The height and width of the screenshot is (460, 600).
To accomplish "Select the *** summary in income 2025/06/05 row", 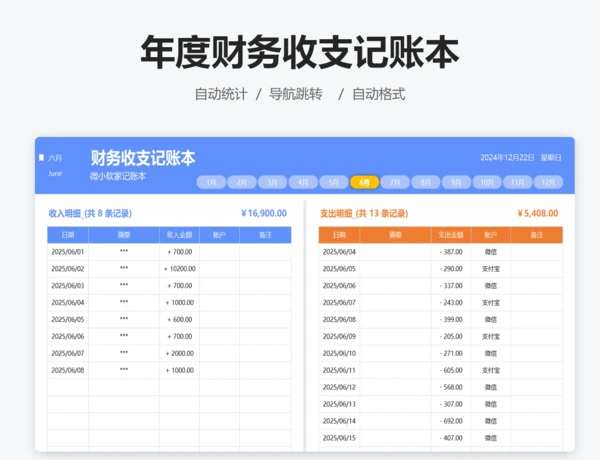I will [x=124, y=319].
